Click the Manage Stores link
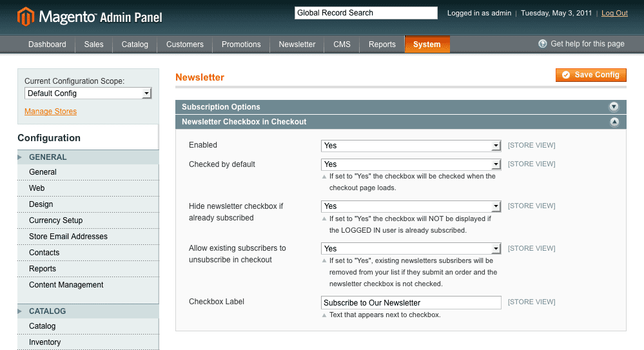Screen dimensions: 644x350 point(50,112)
